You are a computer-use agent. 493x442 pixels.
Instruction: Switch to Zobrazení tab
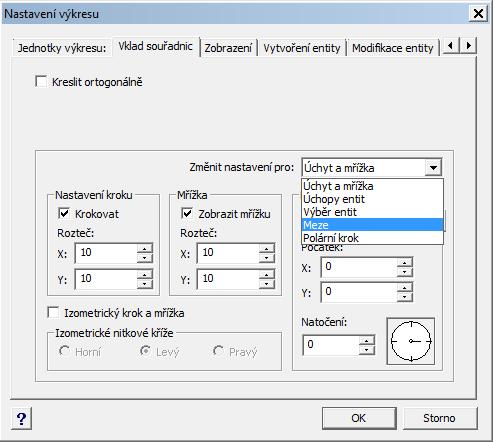(x=228, y=48)
